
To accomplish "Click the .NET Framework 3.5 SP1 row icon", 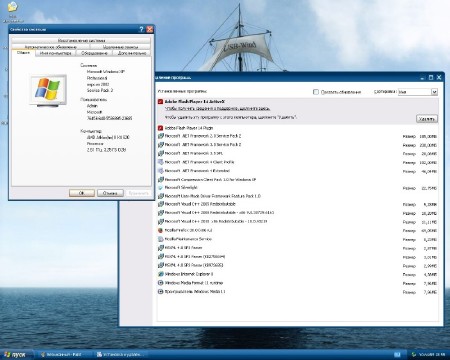I will point(160,153).
